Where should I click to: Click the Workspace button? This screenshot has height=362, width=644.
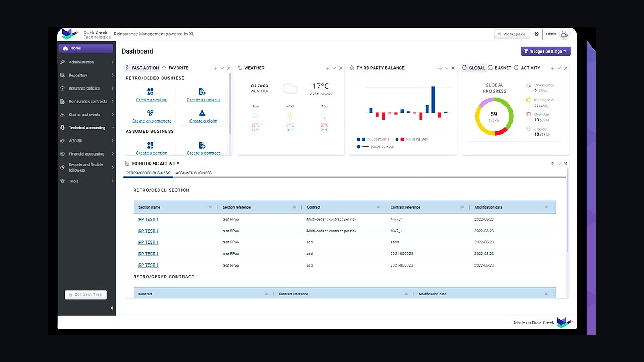point(512,34)
